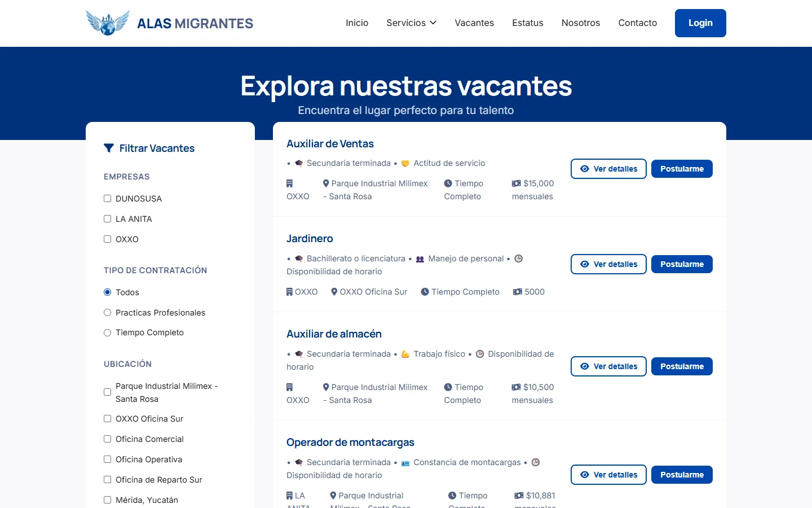Image resolution: width=812 pixels, height=508 pixels.
Task: Click the funnel icon beside Filtrar Vacantes
Action: (109, 148)
